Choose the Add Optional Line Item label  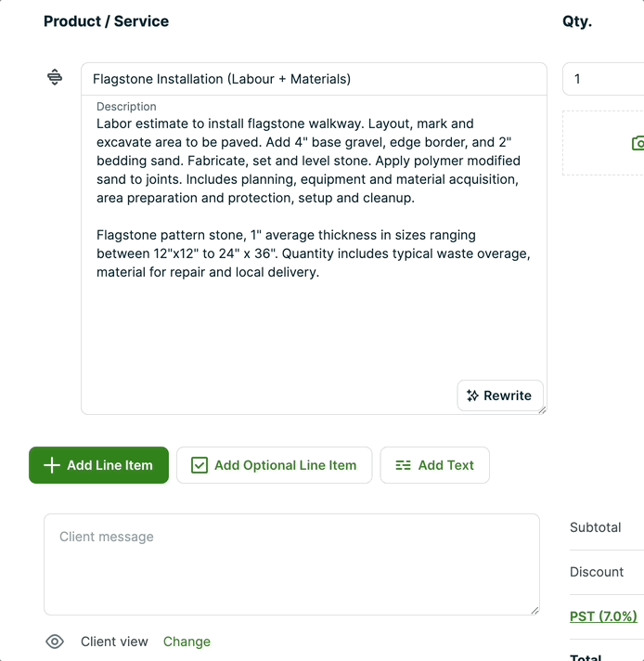coord(285,465)
